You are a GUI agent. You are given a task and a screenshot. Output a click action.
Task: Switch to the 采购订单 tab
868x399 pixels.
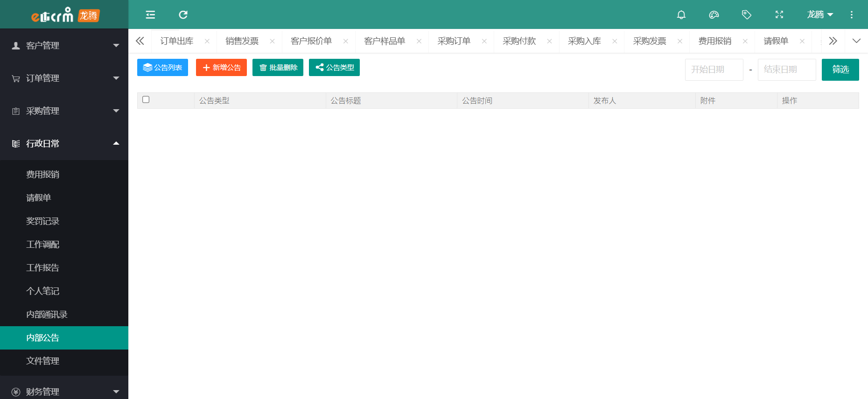coord(454,41)
